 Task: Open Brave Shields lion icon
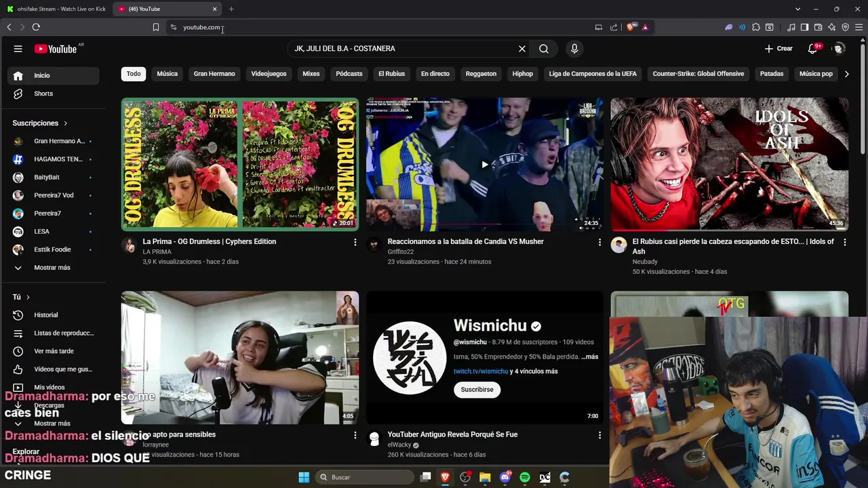pyautogui.click(x=631, y=27)
